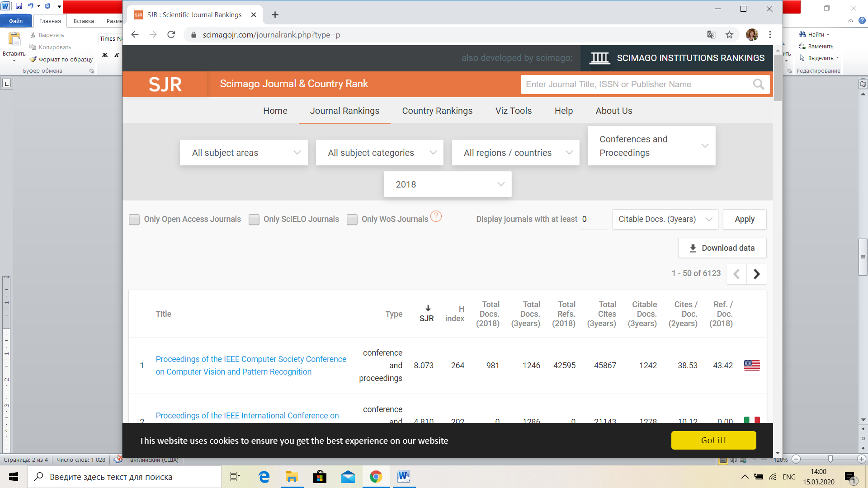Check Only Open Access Journals
This screenshot has height=488, width=868.
click(x=134, y=220)
